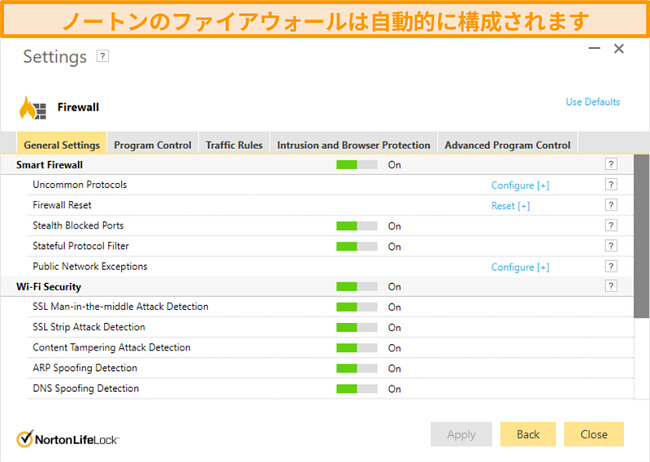Select the Wi-Fi Security heading text
This screenshot has width=650, height=462.
(x=49, y=287)
